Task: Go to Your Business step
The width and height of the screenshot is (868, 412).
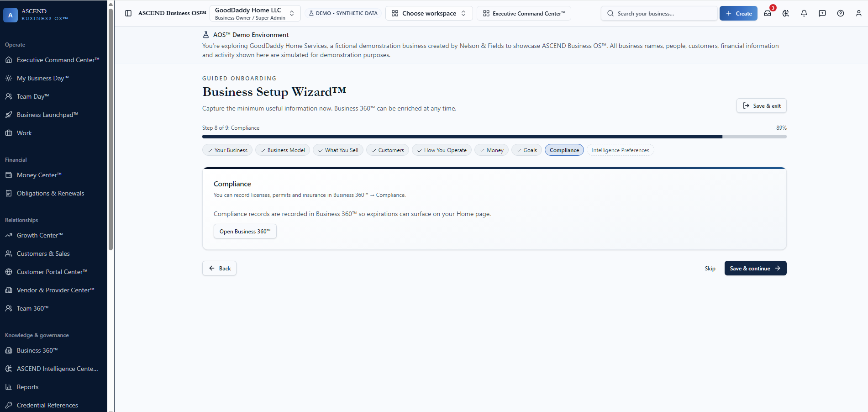Action: (x=227, y=150)
